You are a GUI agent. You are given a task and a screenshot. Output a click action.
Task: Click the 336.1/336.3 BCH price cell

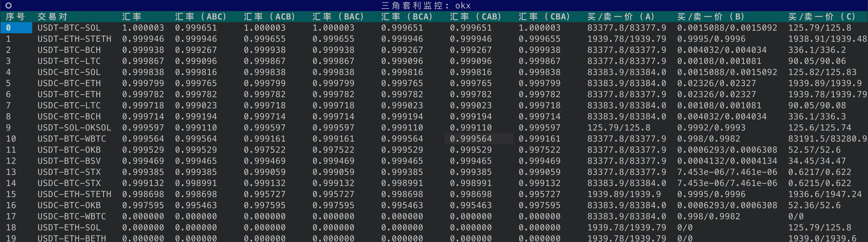pos(816,117)
